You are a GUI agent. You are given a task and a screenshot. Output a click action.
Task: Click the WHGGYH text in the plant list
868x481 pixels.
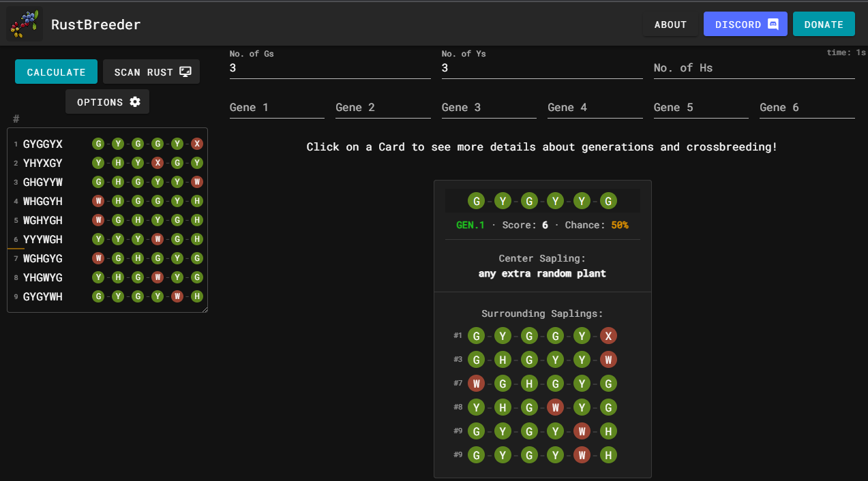[43, 202]
